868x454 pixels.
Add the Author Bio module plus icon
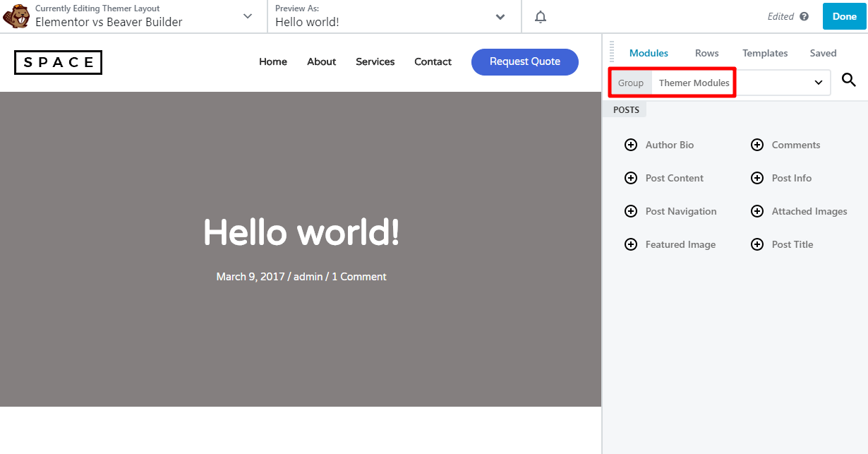point(631,145)
